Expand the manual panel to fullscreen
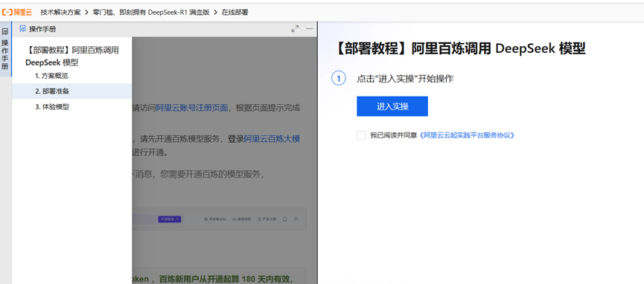Screen dimensions: 644x284 point(295,29)
